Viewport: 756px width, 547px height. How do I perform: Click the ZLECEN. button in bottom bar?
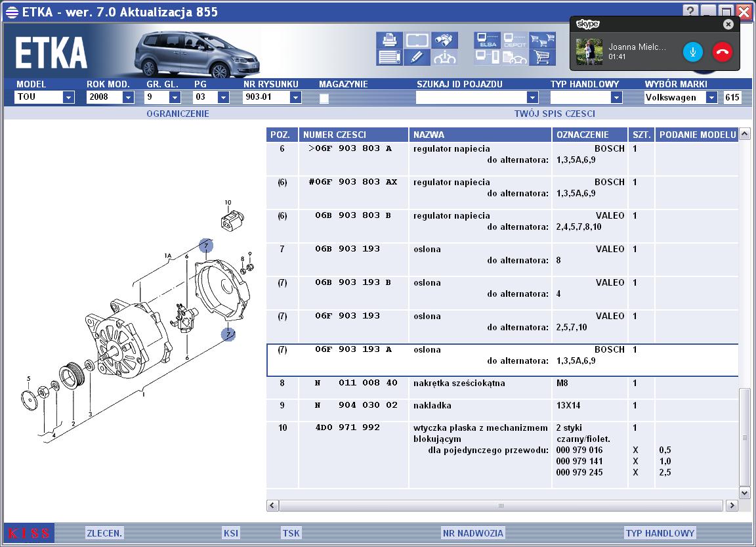(104, 533)
